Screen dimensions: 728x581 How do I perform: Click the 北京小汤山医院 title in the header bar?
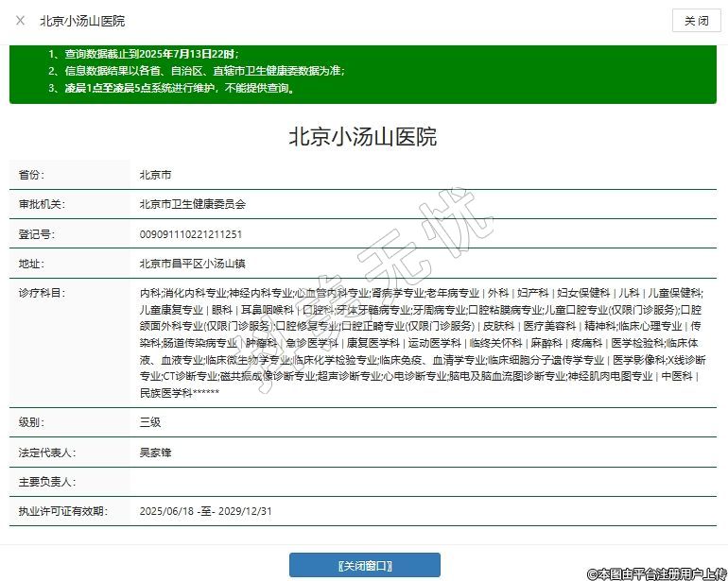click(x=81, y=21)
